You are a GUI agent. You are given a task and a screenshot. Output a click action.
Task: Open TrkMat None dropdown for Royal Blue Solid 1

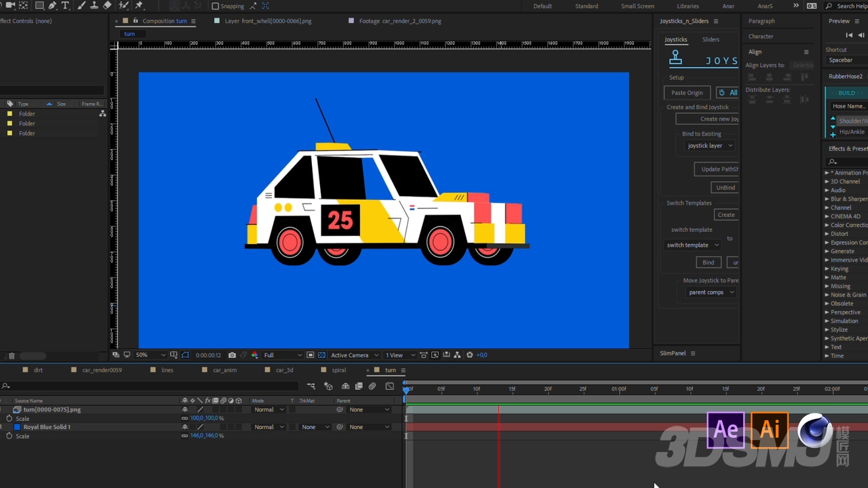pyautogui.click(x=315, y=427)
